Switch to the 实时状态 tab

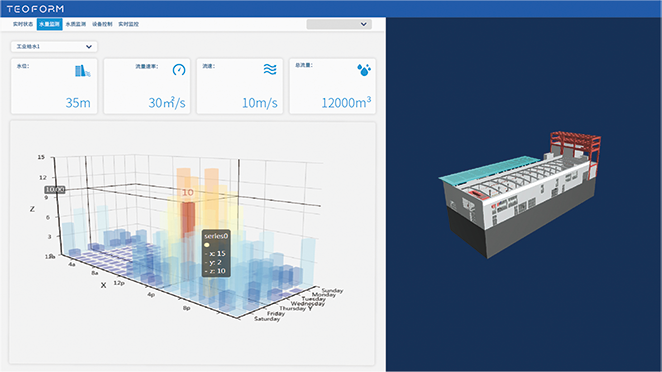(x=23, y=24)
